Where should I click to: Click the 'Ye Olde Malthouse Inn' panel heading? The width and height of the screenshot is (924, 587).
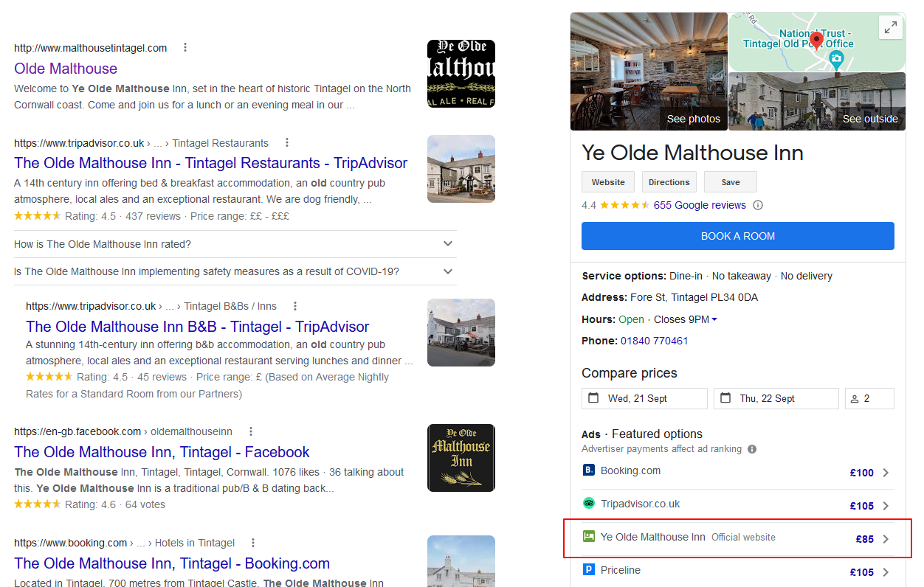pos(692,153)
